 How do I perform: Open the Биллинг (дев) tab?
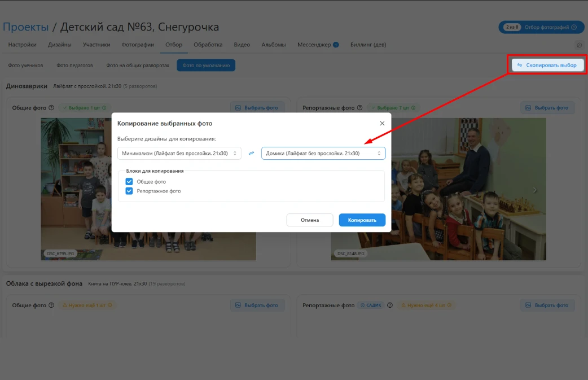click(368, 45)
